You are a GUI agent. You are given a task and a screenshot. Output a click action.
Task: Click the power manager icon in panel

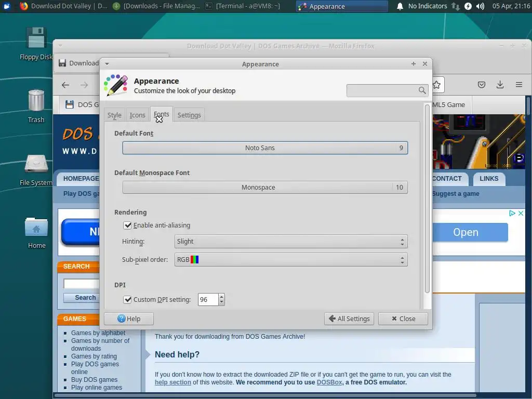tap(468, 6)
